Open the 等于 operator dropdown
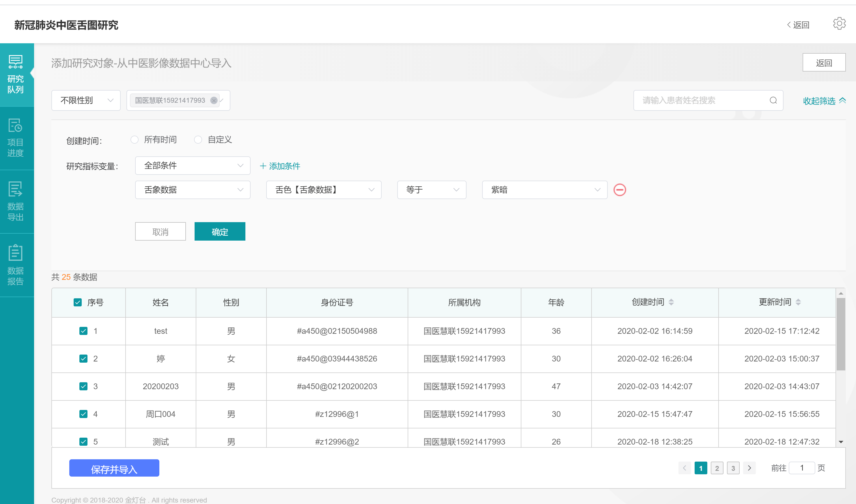Screen dimensions: 856x504 pos(431,190)
